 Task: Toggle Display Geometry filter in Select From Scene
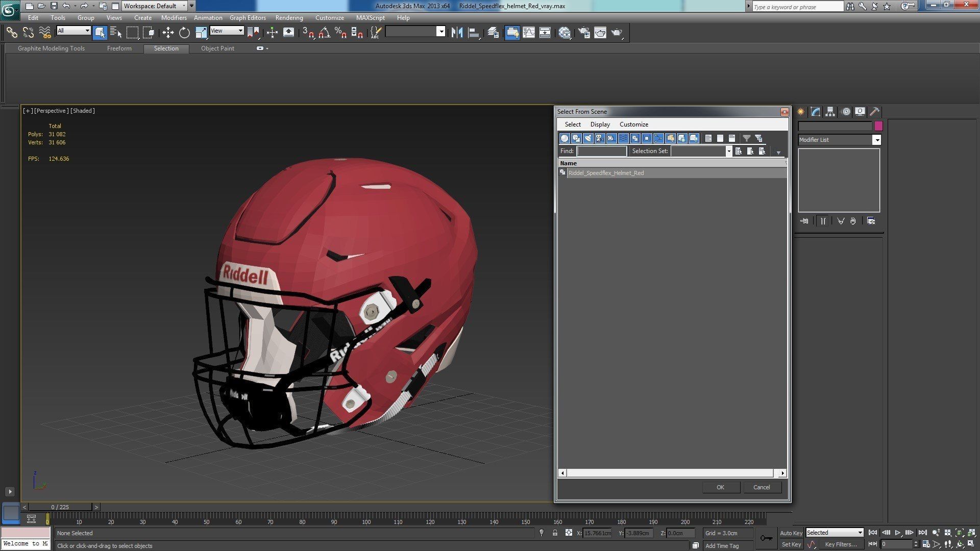pyautogui.click(x=565, y=138)
